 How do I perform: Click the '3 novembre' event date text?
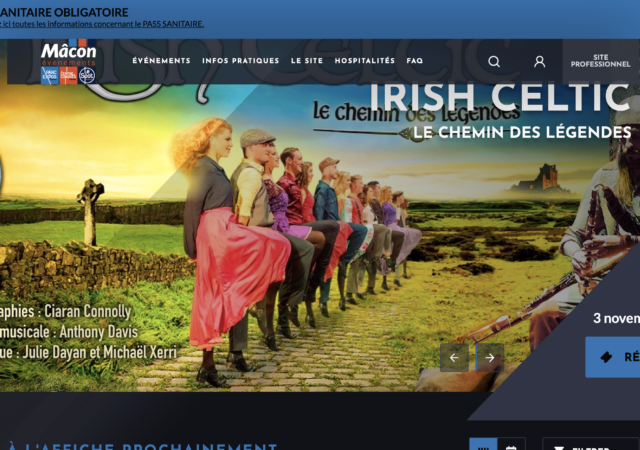pos(616,318)
